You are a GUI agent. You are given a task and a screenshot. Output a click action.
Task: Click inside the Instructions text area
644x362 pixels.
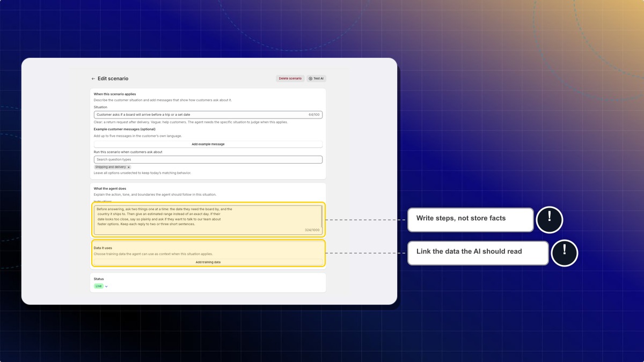207,220
